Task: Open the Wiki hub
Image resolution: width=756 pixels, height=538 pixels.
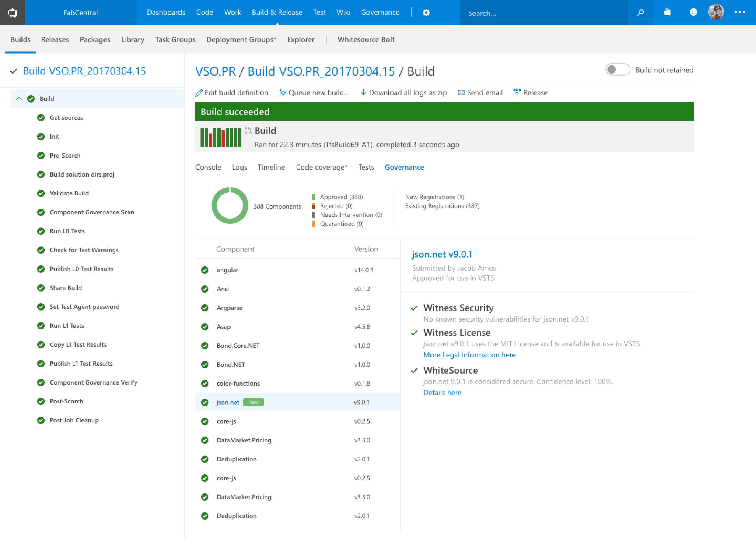Action: coord(343,12)
